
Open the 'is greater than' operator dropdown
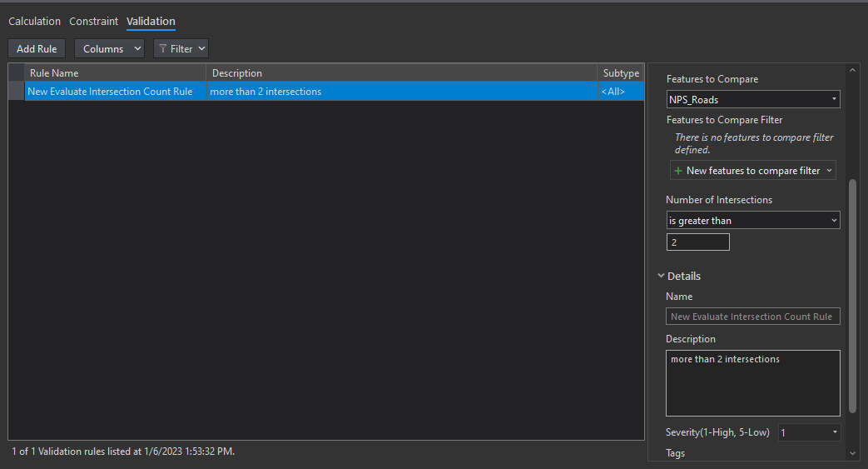753,221
